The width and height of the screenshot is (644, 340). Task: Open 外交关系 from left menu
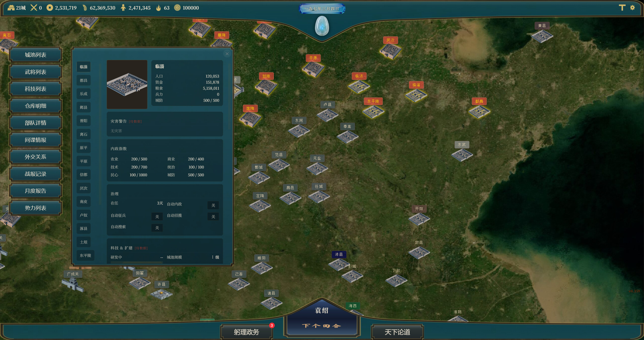[35, 157]
